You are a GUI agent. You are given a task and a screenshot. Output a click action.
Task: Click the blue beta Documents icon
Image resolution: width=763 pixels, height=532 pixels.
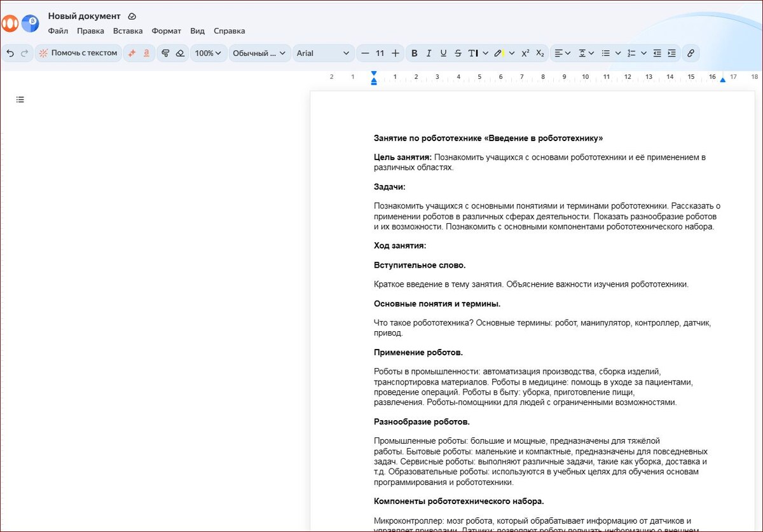tap(30, 24)
